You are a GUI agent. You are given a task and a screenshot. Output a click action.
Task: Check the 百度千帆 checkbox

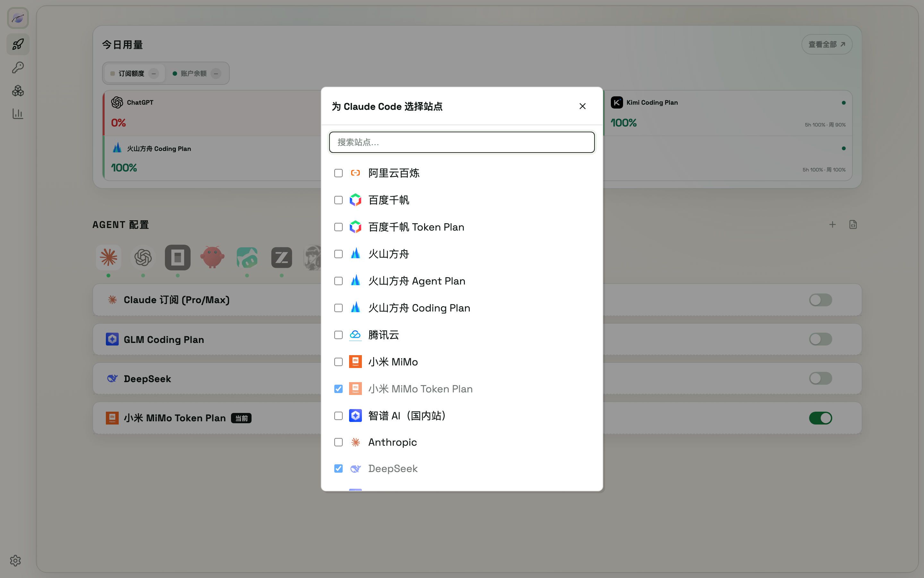coord(338,200)
